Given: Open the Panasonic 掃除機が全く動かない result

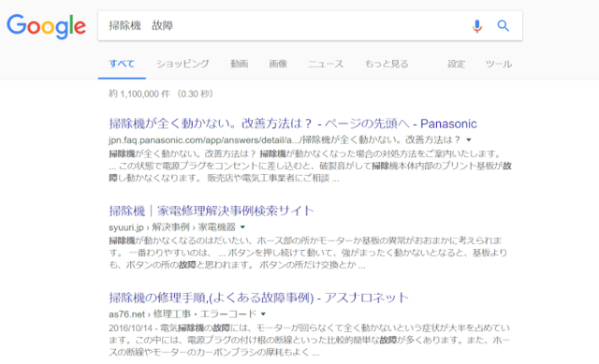Looking at the screenshot, I should point(293,124).
